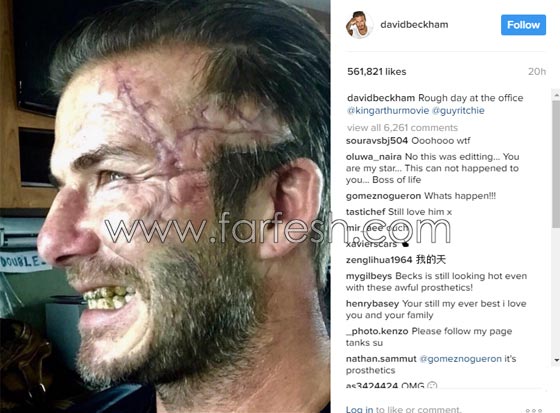Image resolution: width=560 pixels, height=413 pixels.
Task: Open commenter oluwa_naira's profile
Action: pyautogui.click(x=374, y=157)
